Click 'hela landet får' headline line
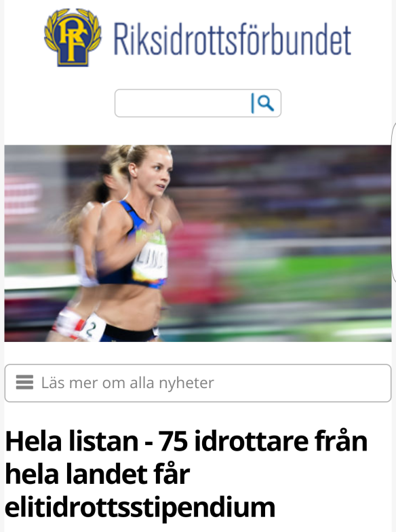Viewport: 396px width, 532px height. [x=98, y=474]
